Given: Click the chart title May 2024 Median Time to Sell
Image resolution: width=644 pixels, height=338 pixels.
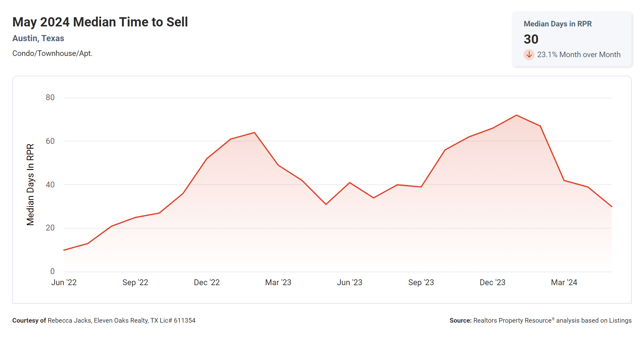Looking at the screenshot, I should click(x=100, y=22).
